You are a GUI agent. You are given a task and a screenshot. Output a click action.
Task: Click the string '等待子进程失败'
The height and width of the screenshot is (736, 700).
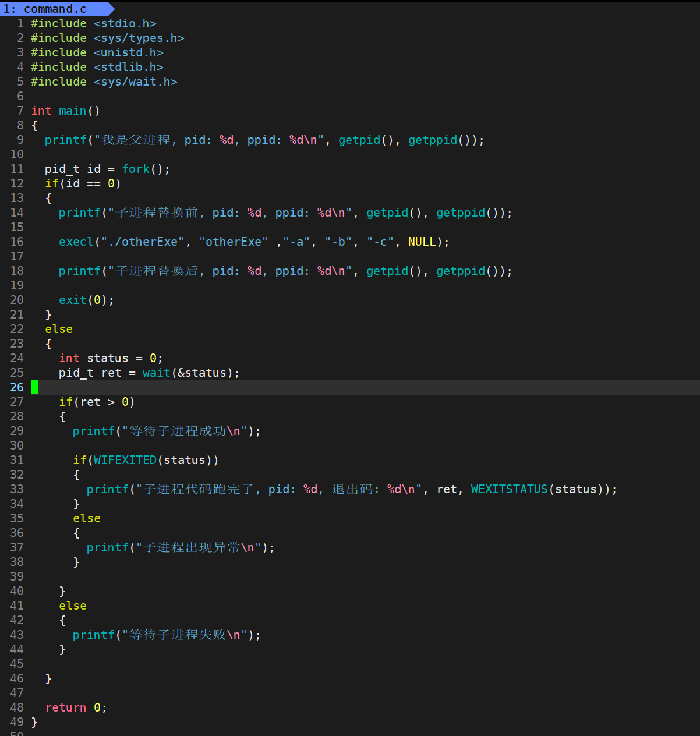coord(178,635)
